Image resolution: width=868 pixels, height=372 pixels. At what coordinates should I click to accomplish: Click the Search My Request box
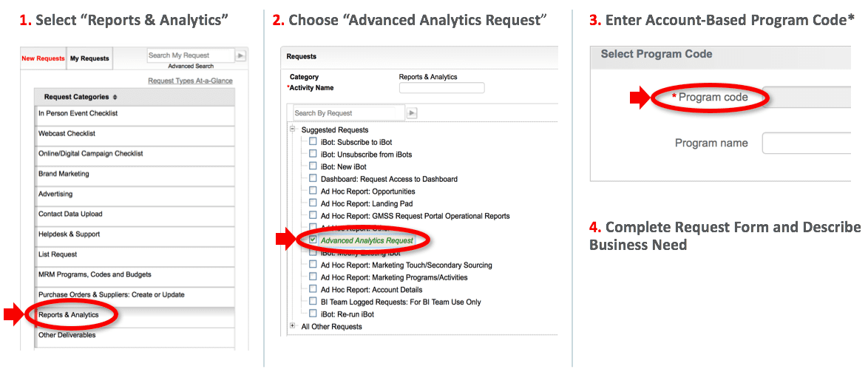tap(189, 55)
